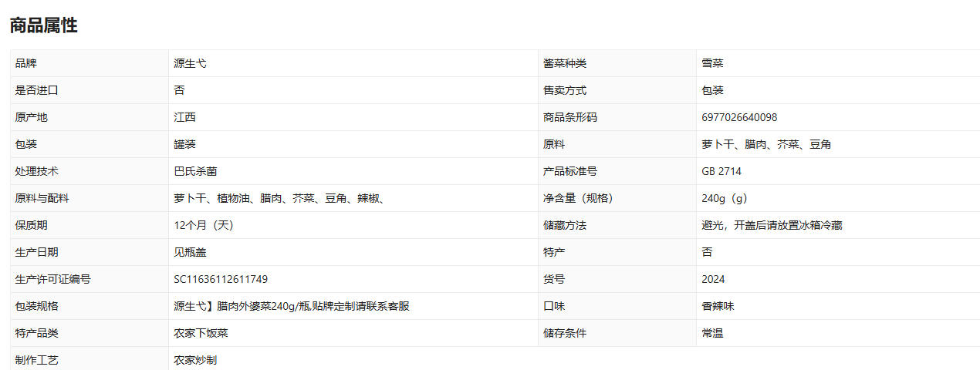
Task: Select the storage method text 避光，开盖后请放置冰箱冷藏
Action: click(x=772, y=226)
